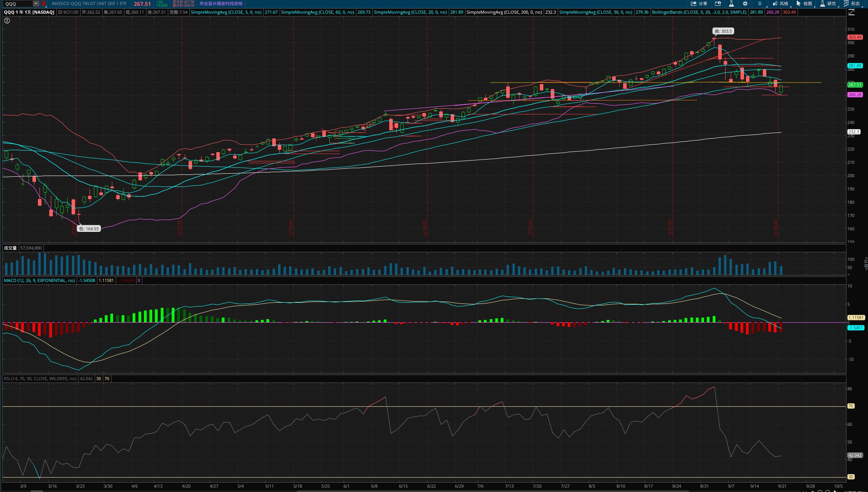Click the QQQ symbol input field
868x492 pixels.
coord(18,4)
